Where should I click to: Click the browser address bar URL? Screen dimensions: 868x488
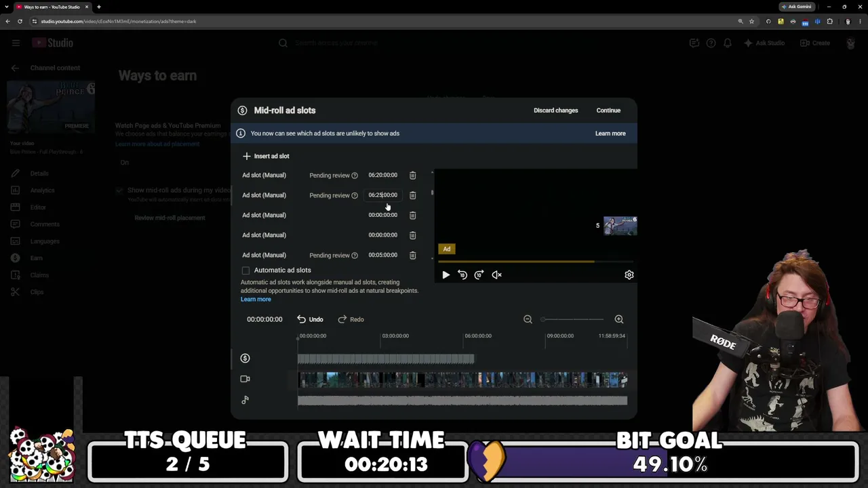(119, 21)
